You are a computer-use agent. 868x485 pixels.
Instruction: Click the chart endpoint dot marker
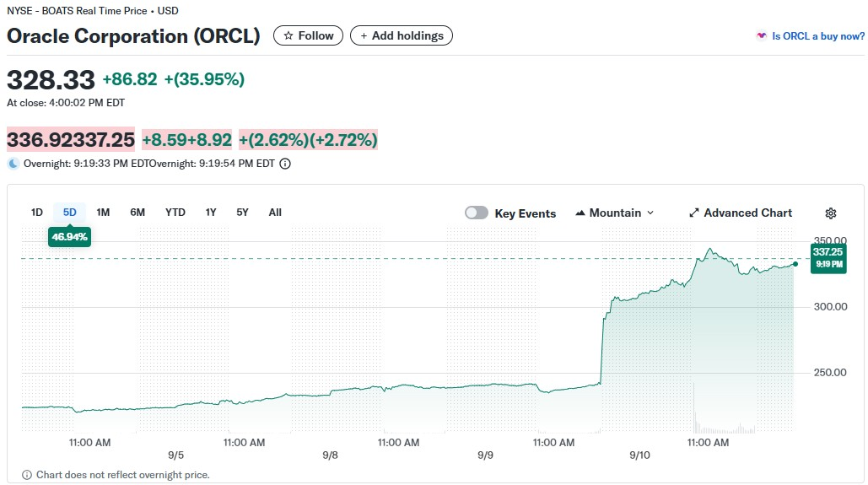click(795, 264)
